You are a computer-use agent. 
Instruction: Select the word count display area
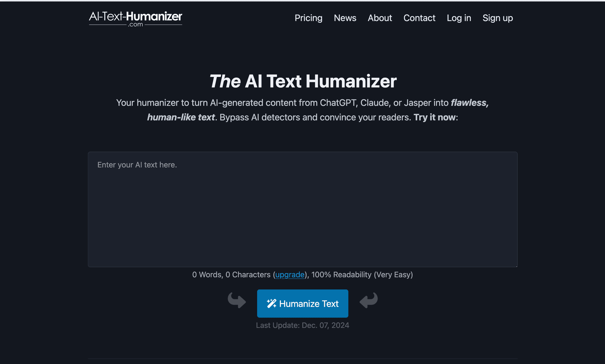point(302,274)
